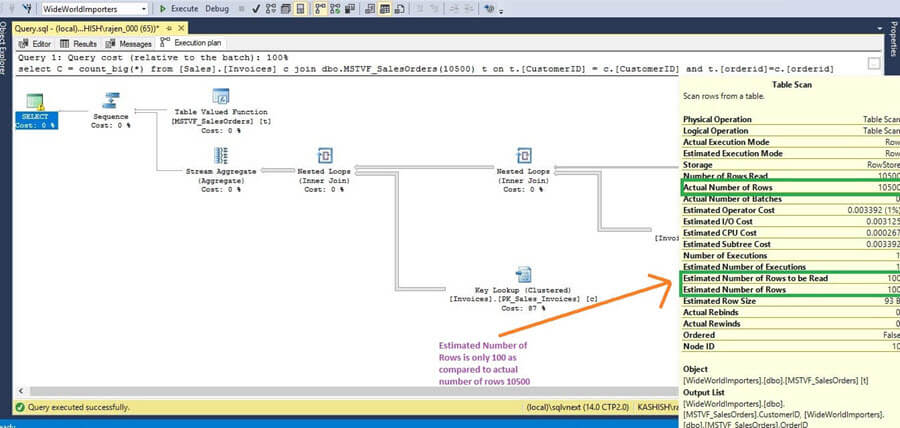The height and width of the screenshot is (428, 900).
Task: Click 'Physical Operation' row in tooltip
Action: (791, 119)
